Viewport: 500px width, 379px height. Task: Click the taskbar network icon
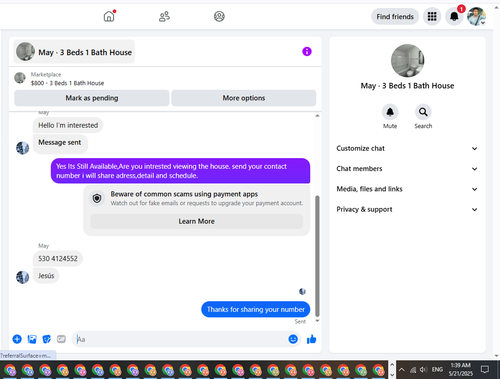pyautogui.click(x=413, y=369)
